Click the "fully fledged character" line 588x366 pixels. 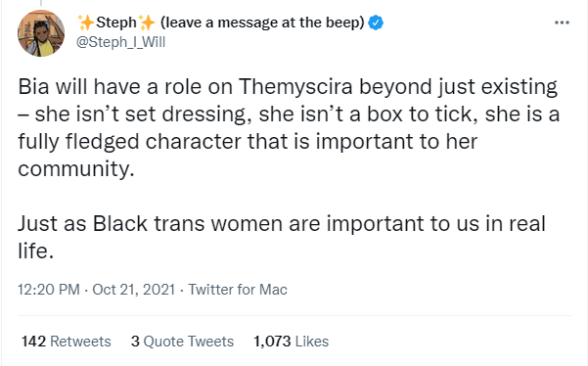tap(248, 142)
